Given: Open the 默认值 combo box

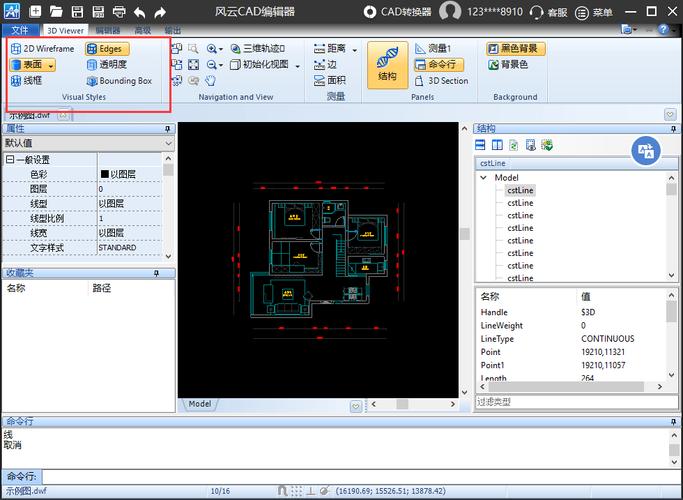Looking at the screenshot, I should [88, 143].
